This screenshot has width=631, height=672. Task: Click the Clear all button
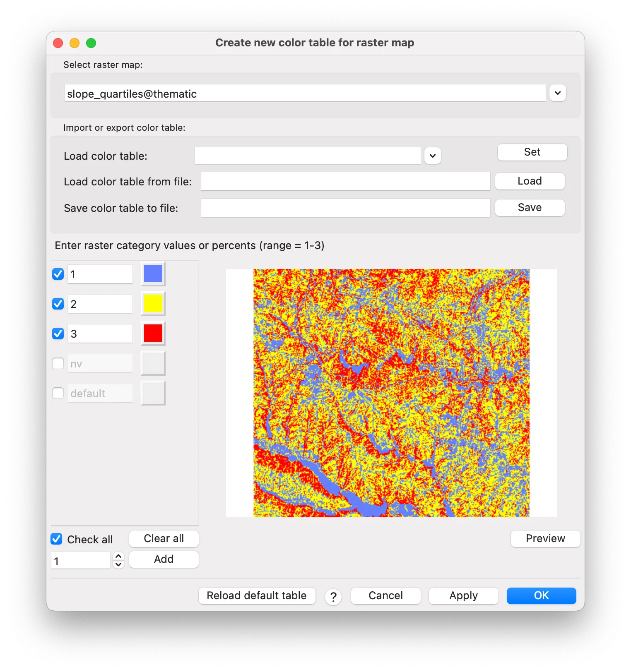coord(164,539)
